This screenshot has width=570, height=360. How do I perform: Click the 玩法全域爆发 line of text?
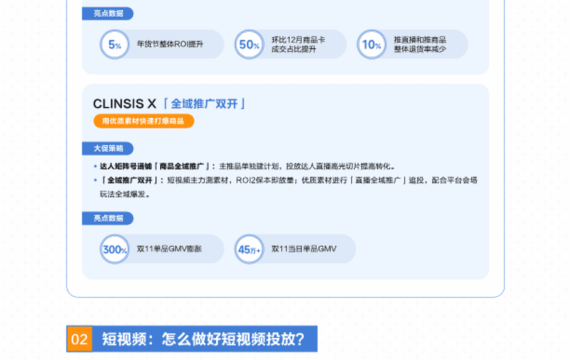pyautogui.click(x=125, y=194)
